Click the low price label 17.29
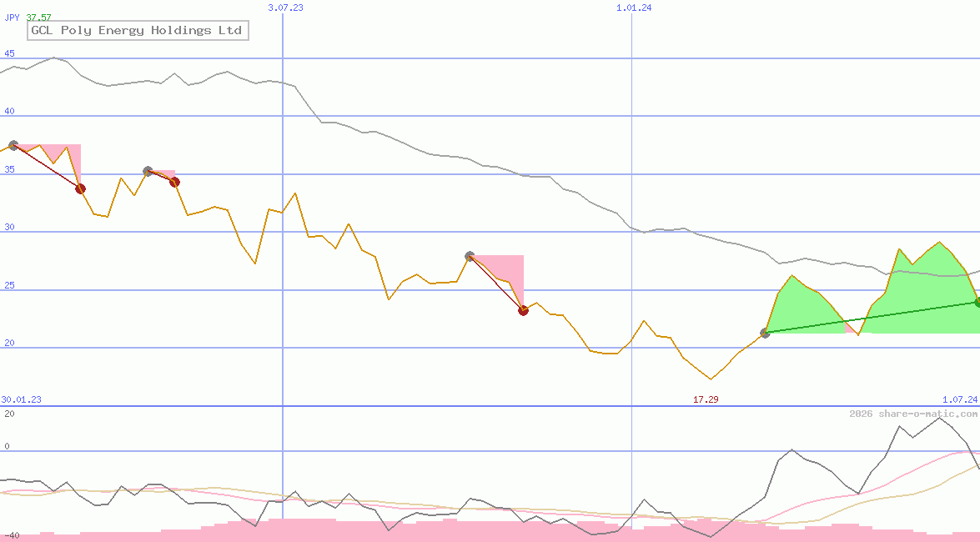This screenshot has width=980, height=542. tap(705, 399)
